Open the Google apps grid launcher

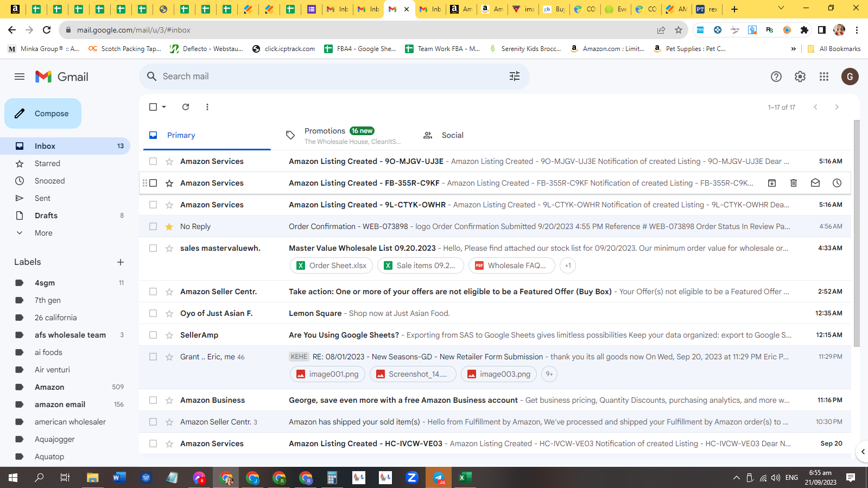point(824,77)
